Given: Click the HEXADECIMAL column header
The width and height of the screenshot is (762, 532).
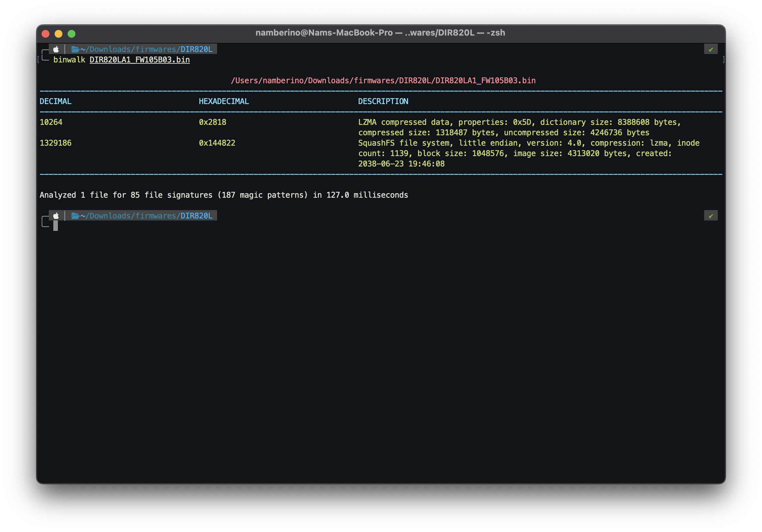Looking at the screenshot, I should (224, 101).
